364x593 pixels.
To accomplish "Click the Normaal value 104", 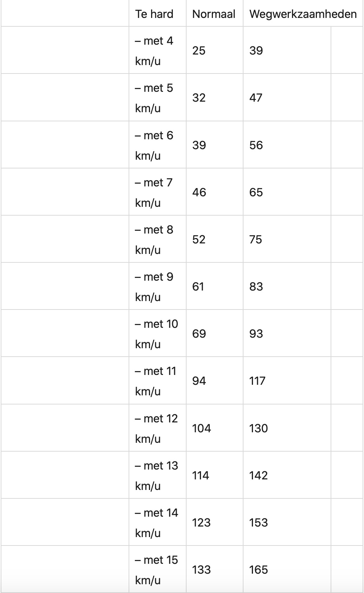I will (x=202, y=428).
